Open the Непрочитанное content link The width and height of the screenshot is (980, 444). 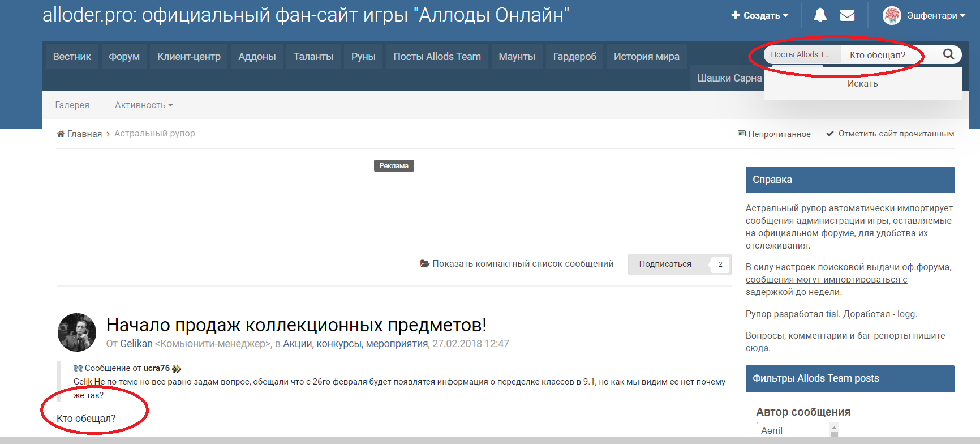click(x=774, y=134)
